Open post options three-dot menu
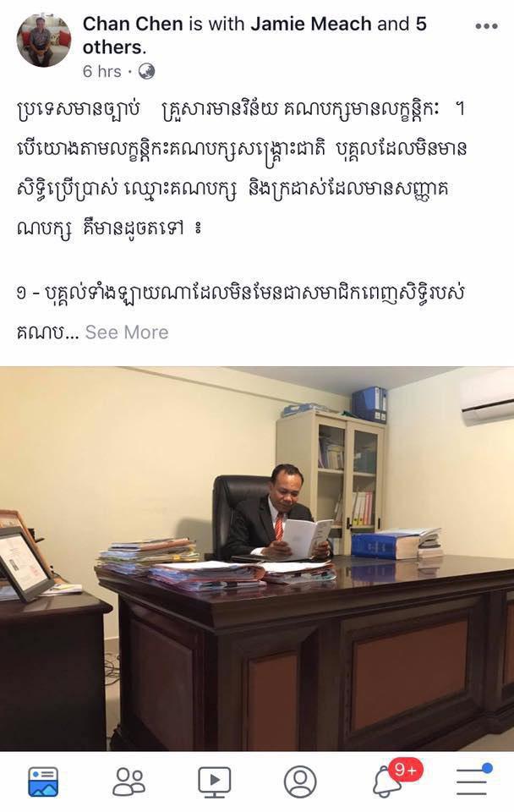The image size is (514, 812). pyautogui.click(x=486, y=26)
